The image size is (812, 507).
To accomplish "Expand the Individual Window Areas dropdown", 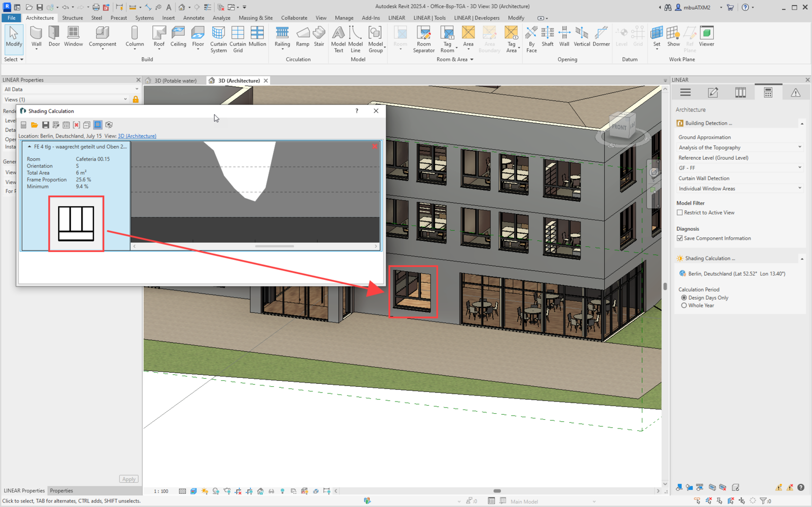I will (739, 189).
